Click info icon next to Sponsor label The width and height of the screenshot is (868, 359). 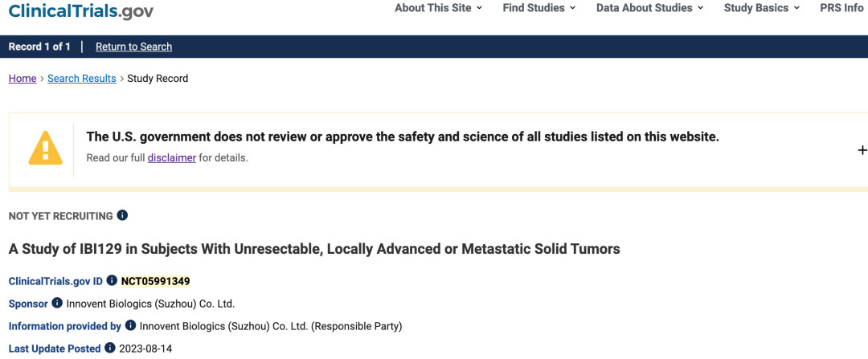click(57, 303)
